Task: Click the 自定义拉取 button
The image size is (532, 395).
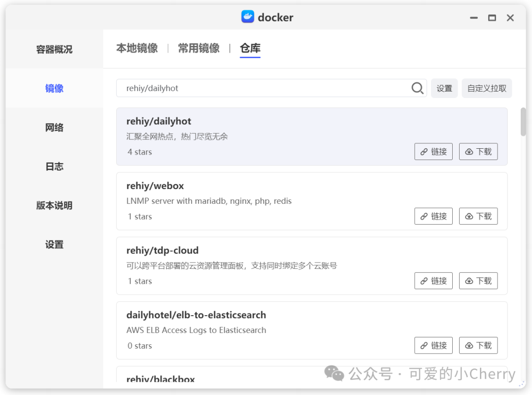Action: click(487, 89)
